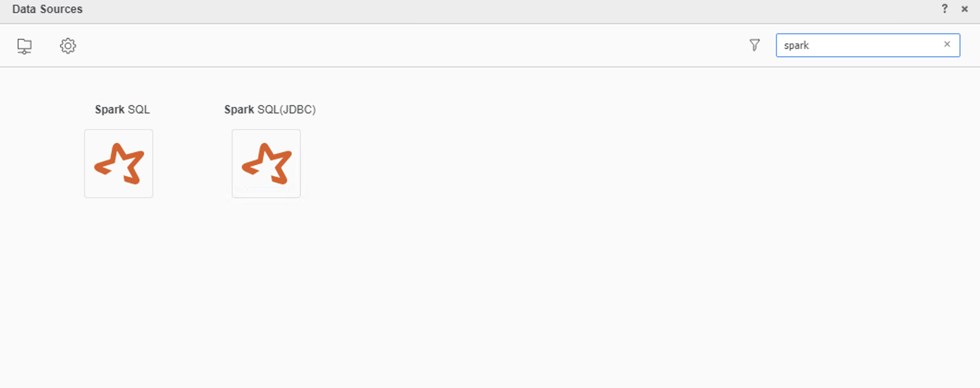Show local connections via monitor icon

click(x=24, y=46)
